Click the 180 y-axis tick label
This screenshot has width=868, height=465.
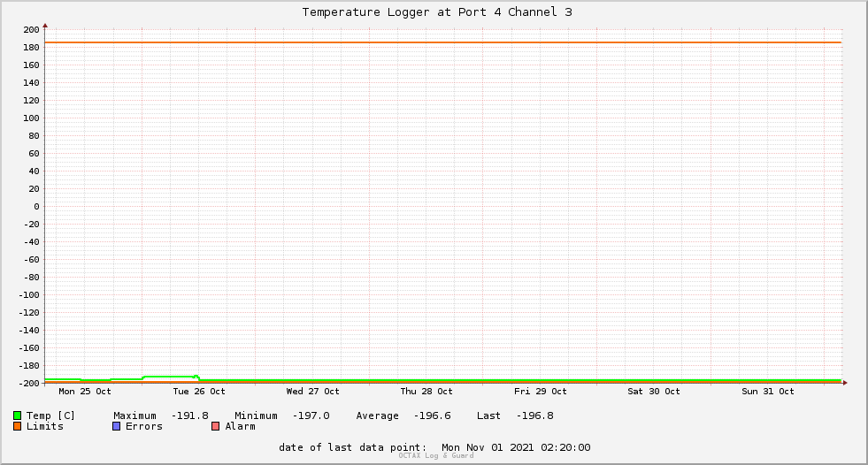pos(32,48)
